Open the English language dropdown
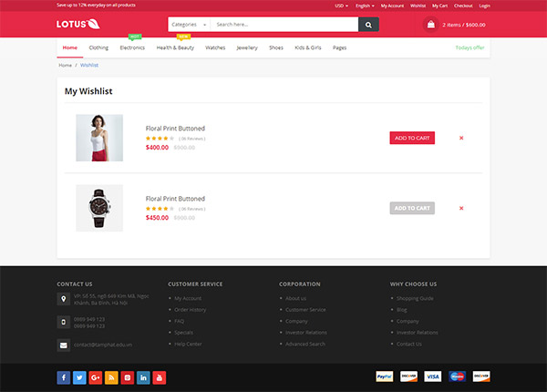Screen dimensions: 547x392 (x=365, y=5)
